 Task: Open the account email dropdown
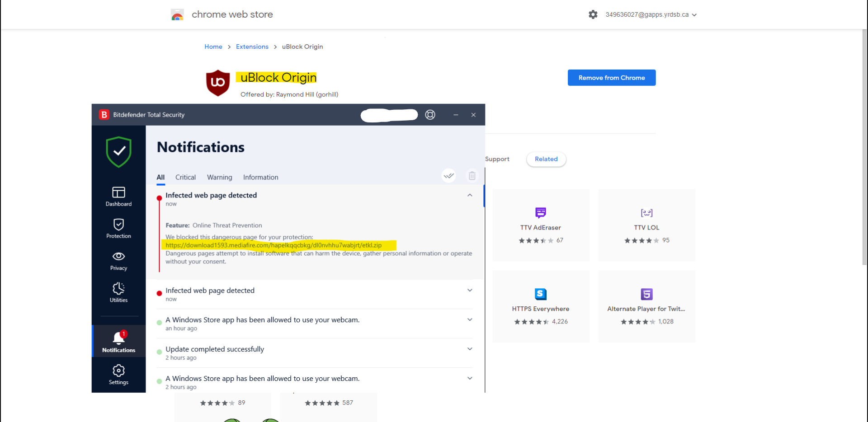[x=651, y=14]
